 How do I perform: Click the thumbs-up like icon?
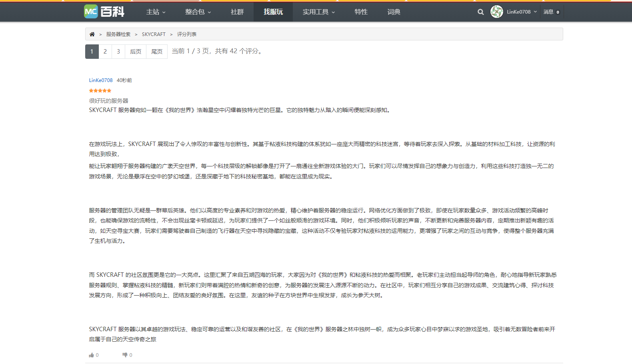click(91, 355)
